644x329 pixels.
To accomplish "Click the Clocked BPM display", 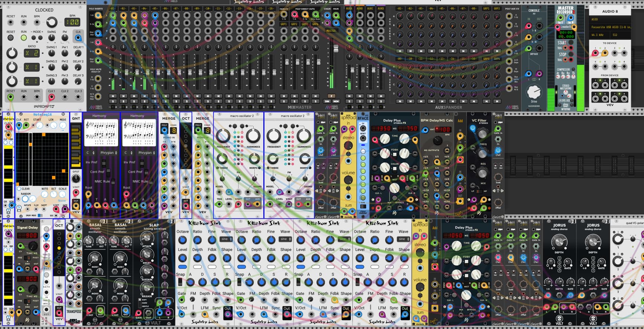I will pyautogui.click(x=72, y=22).
